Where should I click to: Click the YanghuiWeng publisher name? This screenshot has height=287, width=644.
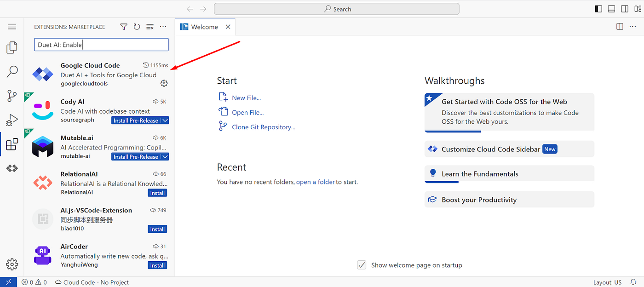tap(79, 264)
